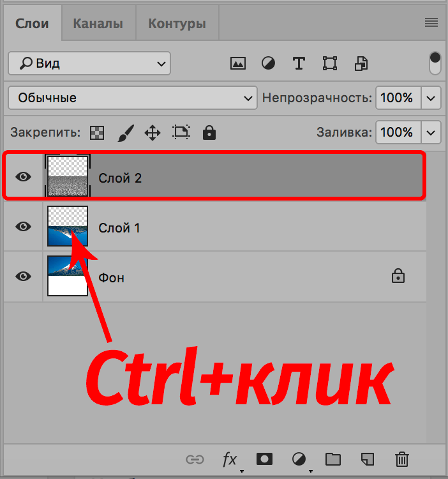Viewport: 448px width, 479px height.
Task: Hide the Фон layer
Action: pos(24,276)
